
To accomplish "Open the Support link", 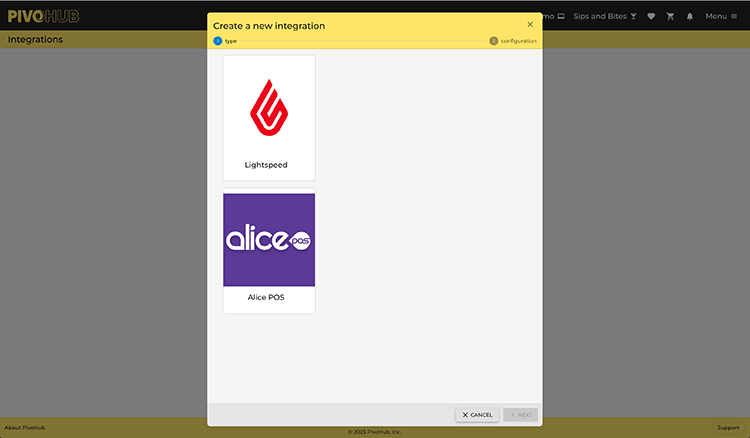I will pyautogui.click(x=728, y=427).
